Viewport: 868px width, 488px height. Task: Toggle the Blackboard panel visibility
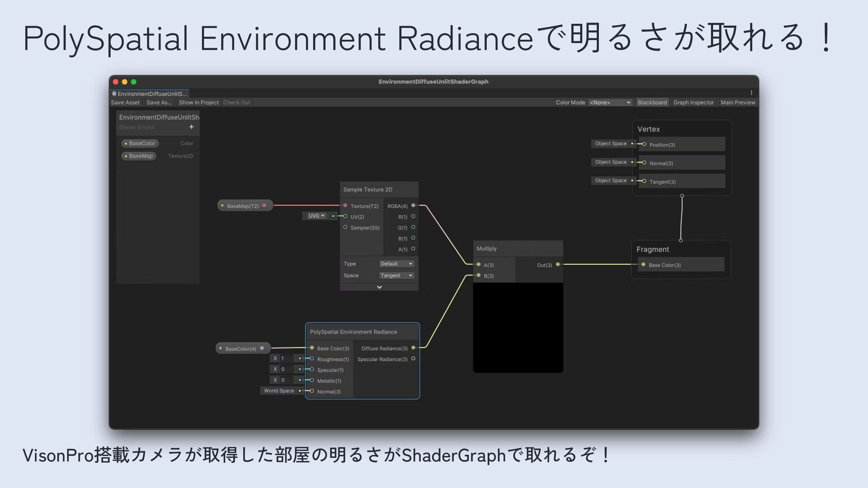[x=652, y=103]
